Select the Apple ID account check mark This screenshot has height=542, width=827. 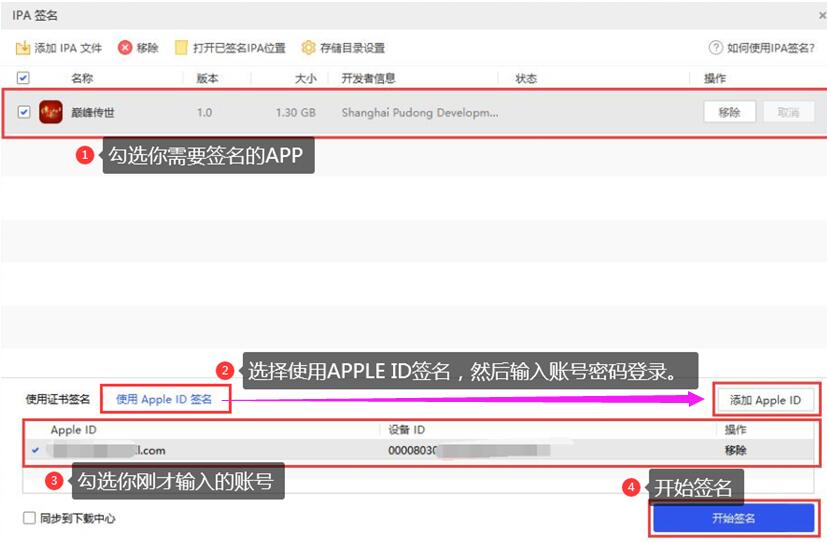click(36, 451)
